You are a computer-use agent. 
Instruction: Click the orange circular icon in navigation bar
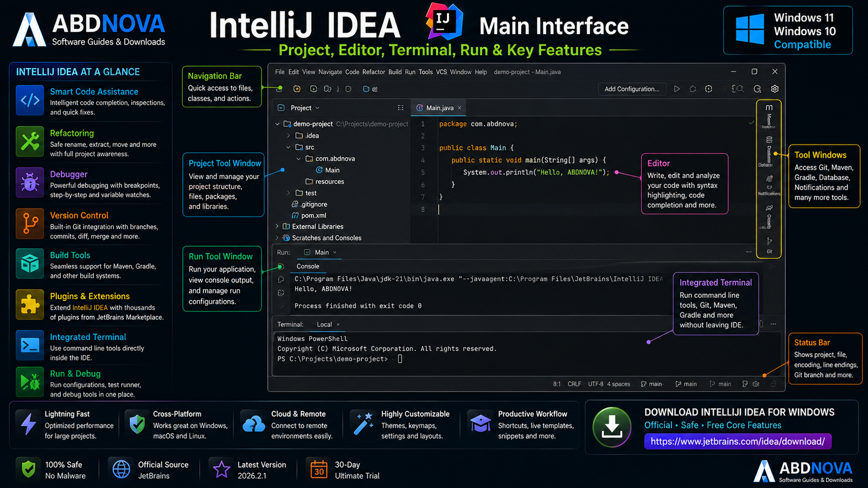297,89
